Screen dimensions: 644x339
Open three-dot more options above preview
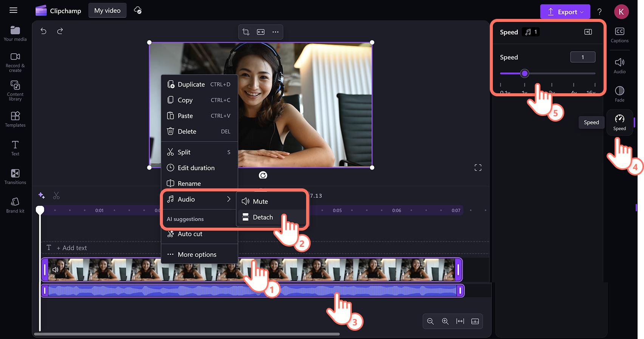276,32
